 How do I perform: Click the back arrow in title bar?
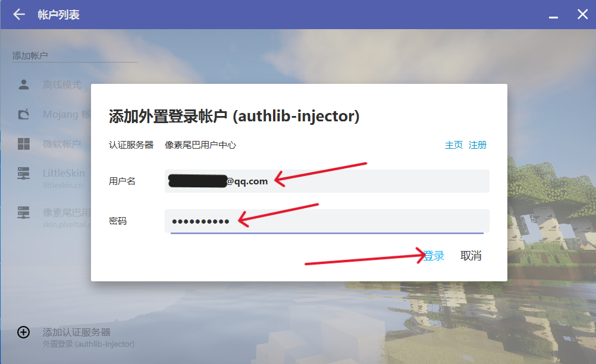tap(19, 14)
